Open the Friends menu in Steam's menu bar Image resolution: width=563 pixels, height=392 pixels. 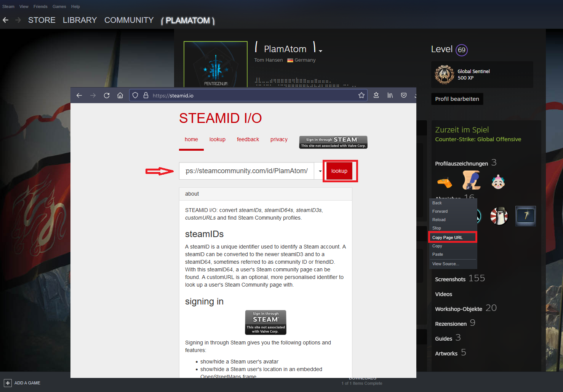(40, 6)
